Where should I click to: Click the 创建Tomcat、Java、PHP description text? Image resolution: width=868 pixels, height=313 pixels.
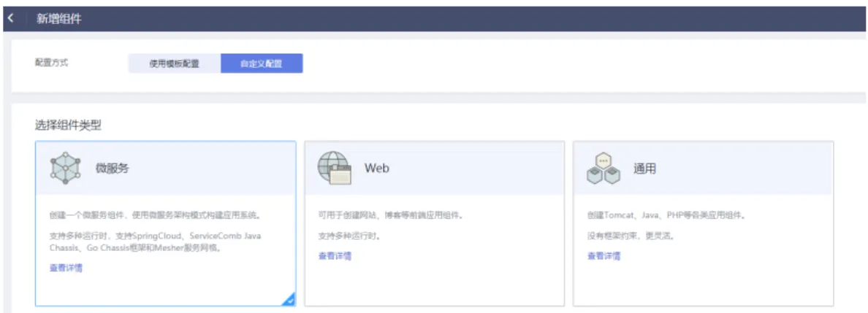[666, 215]
